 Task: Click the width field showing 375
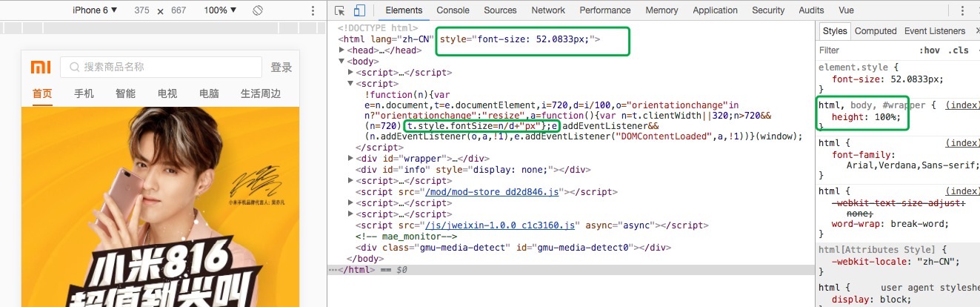tap(141, 10)
